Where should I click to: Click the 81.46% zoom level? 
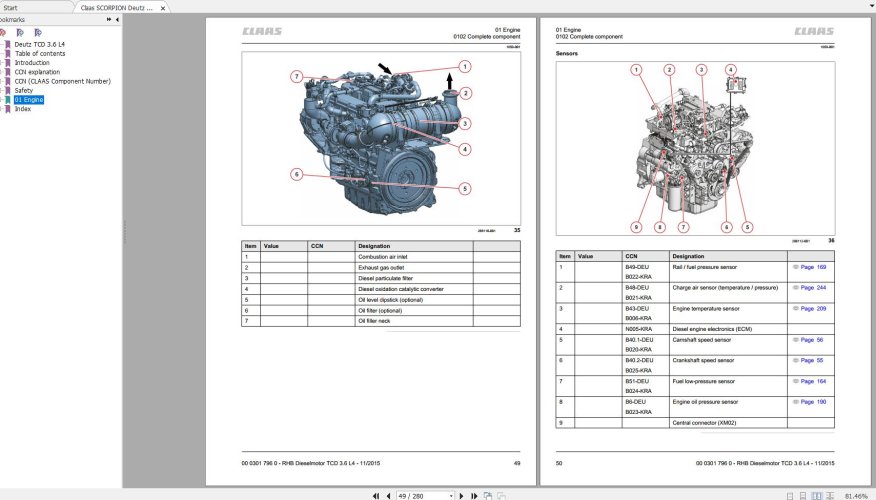coord(856,496)
